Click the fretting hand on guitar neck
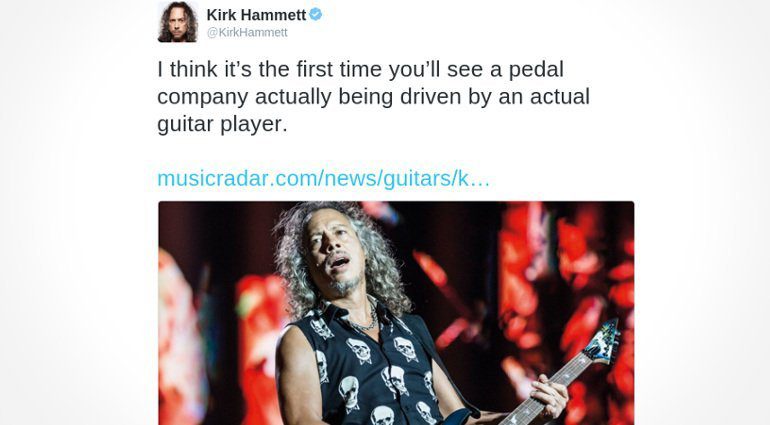 [548, 396]
